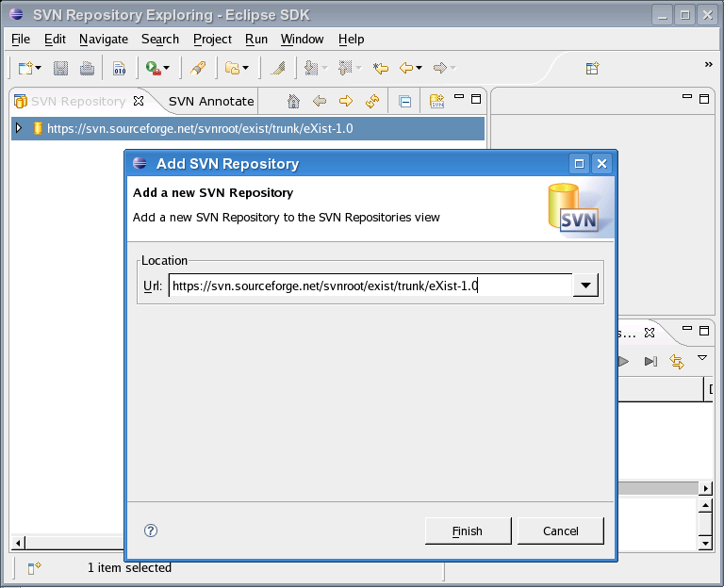
Task: Open the Search menu
Action: [159, 40]
